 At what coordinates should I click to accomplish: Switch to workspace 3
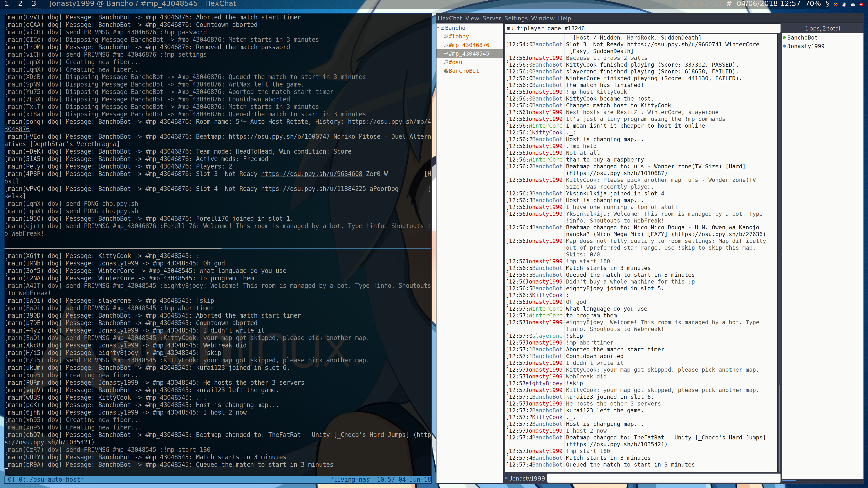coord(34,4)
